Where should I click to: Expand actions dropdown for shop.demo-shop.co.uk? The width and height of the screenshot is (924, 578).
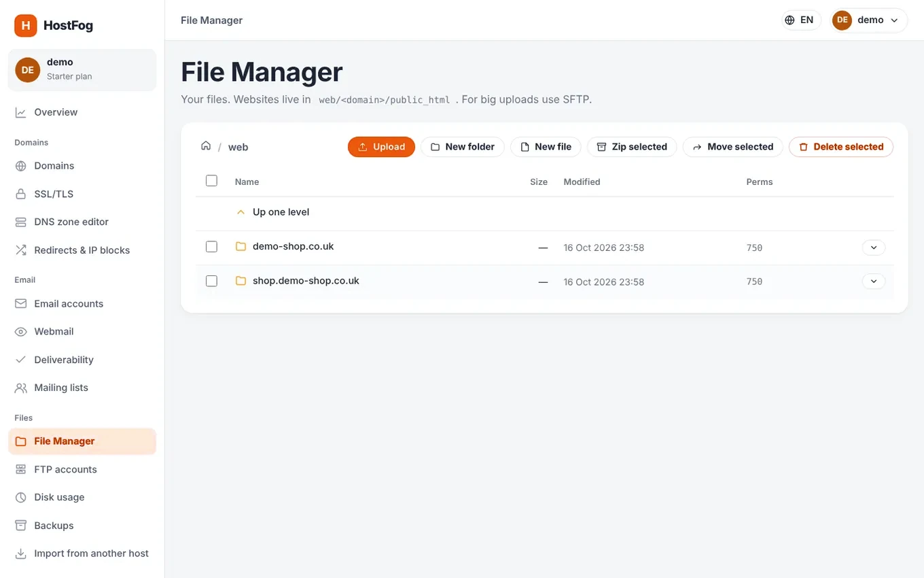[874, 281]
